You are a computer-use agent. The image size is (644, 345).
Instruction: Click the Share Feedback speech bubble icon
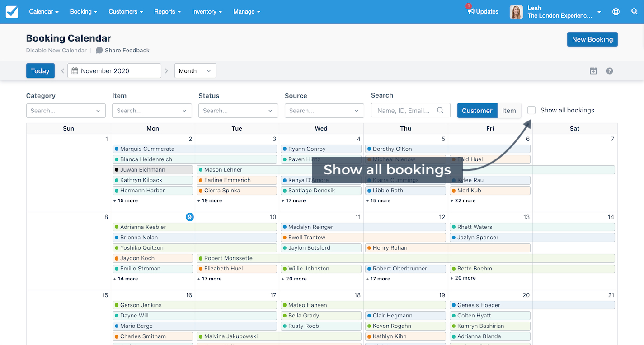[99, 51]
